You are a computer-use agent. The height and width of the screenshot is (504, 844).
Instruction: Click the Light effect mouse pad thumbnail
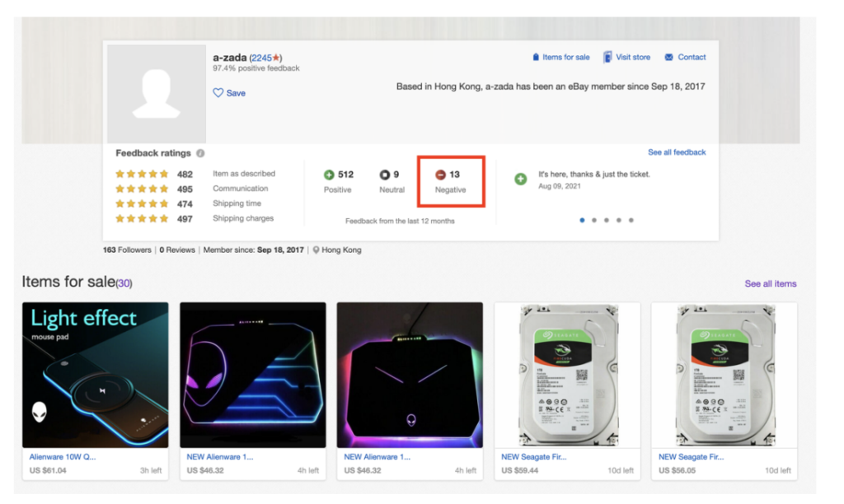(96, 375)
